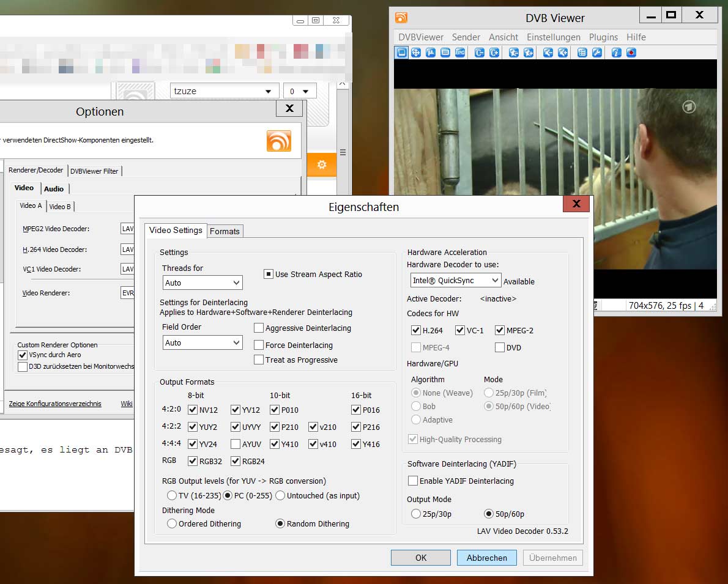This screenshot has height=584, width=728.
Task: Click the third toolbar icon in DVB Viewer
Action: coord(431,53)
